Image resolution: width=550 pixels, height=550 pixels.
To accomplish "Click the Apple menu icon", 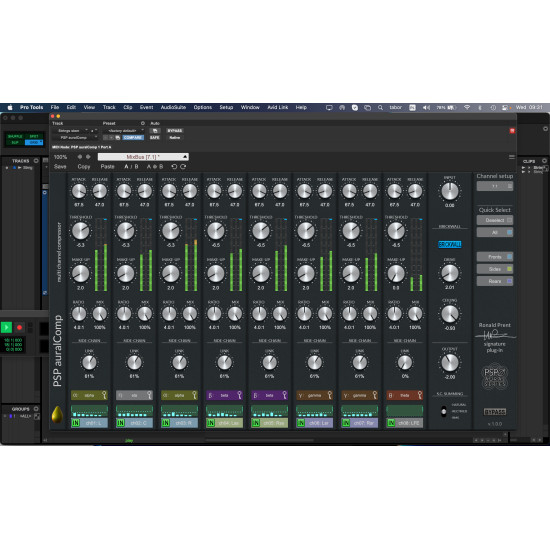I will [x=10, y=107].
